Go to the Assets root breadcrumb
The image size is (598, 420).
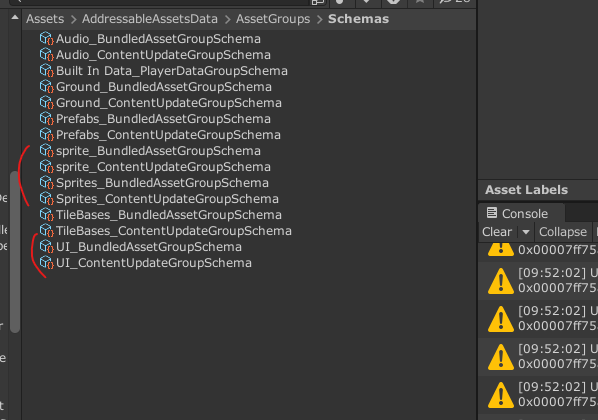45,19
